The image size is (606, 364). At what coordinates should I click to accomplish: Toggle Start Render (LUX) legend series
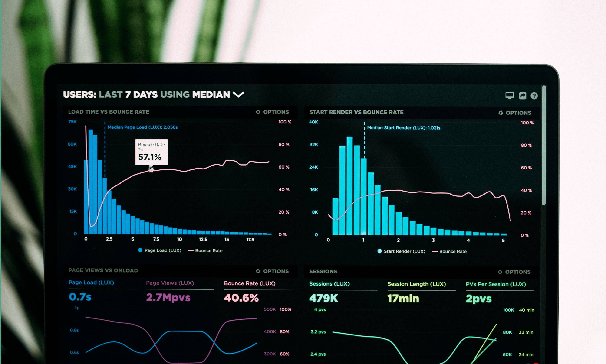coord(401,251)
